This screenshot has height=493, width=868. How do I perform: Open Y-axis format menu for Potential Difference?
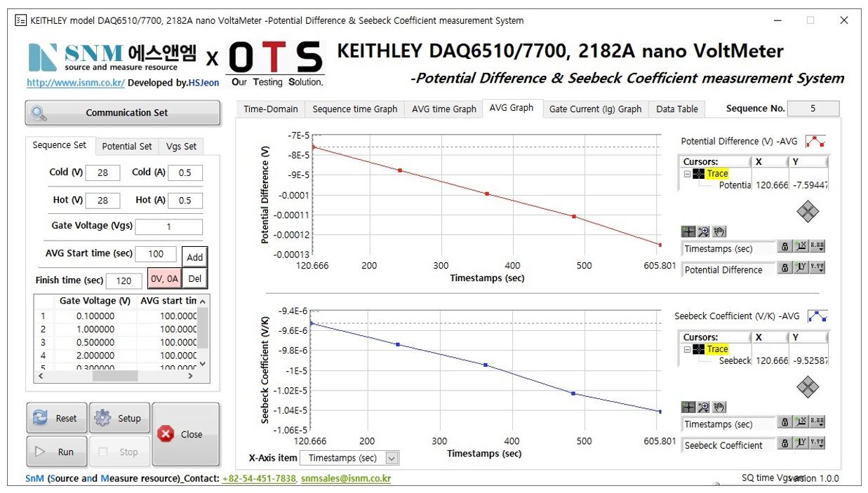(x=817, y=268)
